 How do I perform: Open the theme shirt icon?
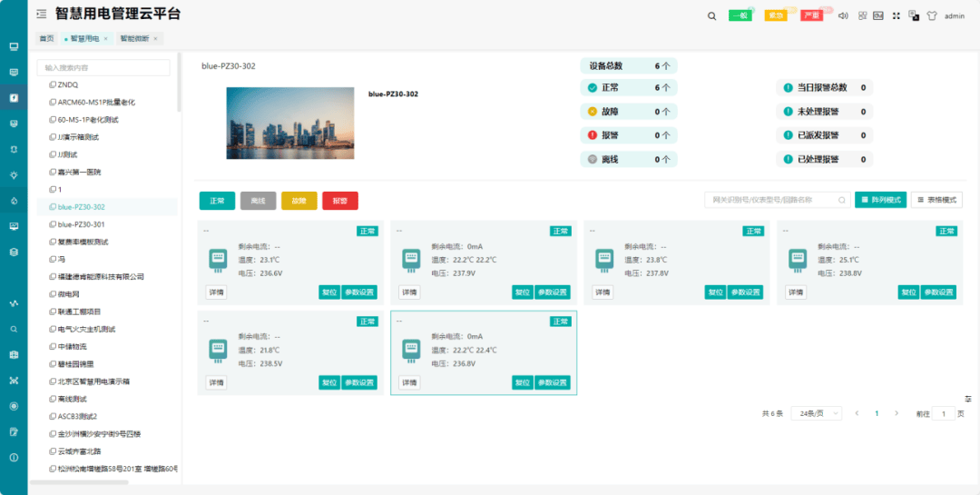click(931, 15)
